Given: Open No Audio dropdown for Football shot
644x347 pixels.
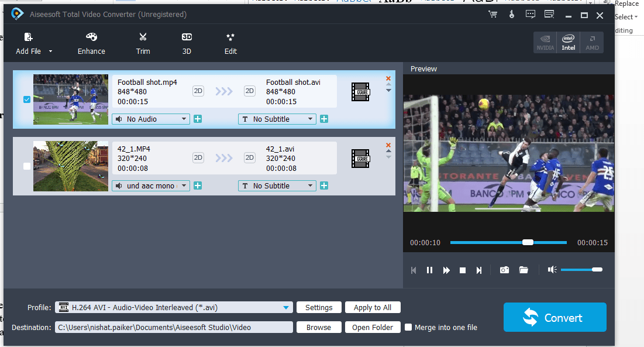Looking at the screenshot, I should pyautogui.click(x=151, y=119).
